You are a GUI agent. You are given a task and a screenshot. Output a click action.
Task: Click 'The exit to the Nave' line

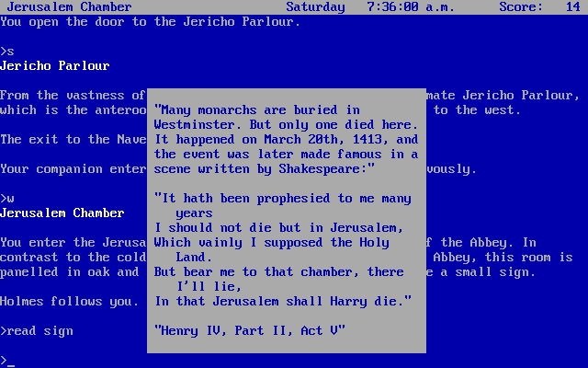pos(73,139)
